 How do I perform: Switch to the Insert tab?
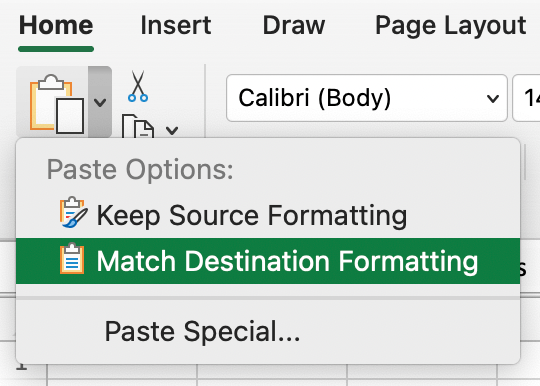click(176, 25)
